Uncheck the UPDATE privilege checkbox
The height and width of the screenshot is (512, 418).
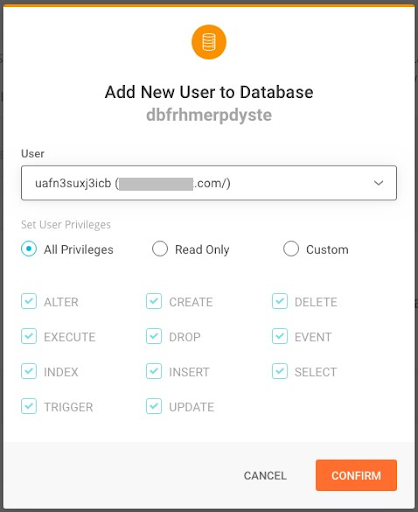154,406
